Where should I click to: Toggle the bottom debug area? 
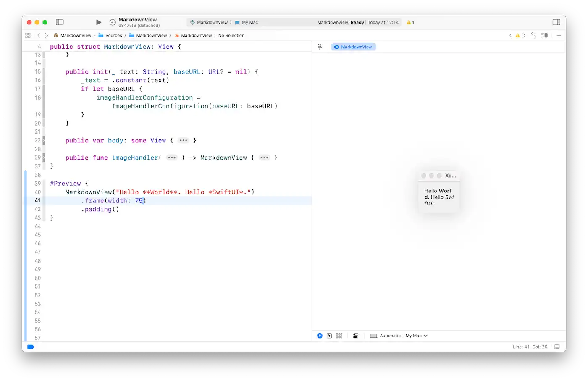click(x=557, y=347)
